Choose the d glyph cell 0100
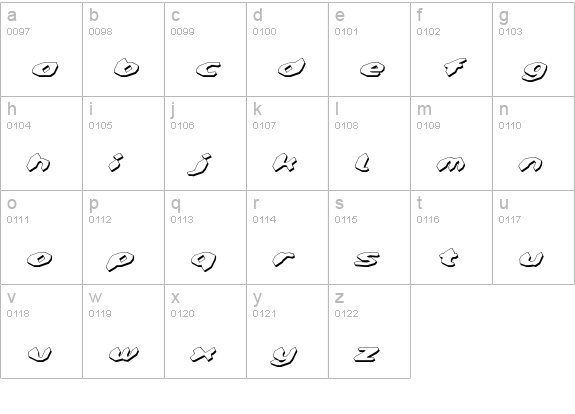This screenshot has height=414, width=575. tap(288, 50)
